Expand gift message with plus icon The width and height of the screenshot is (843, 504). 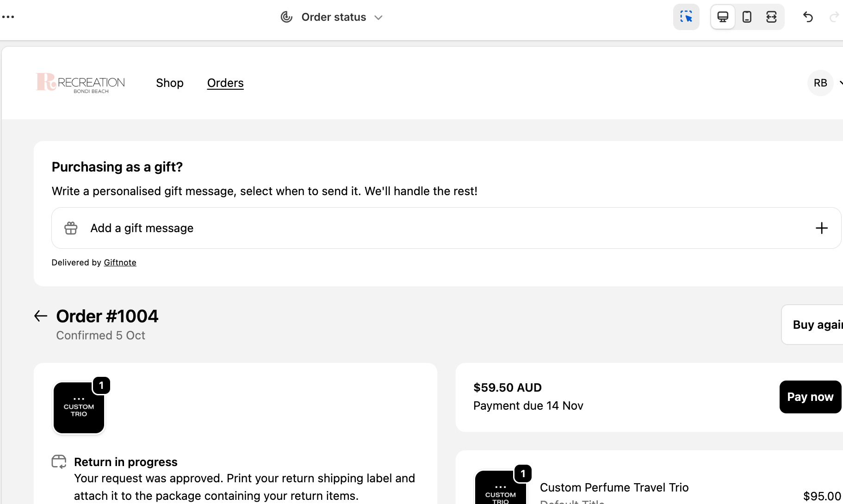[x=821, y=228]
